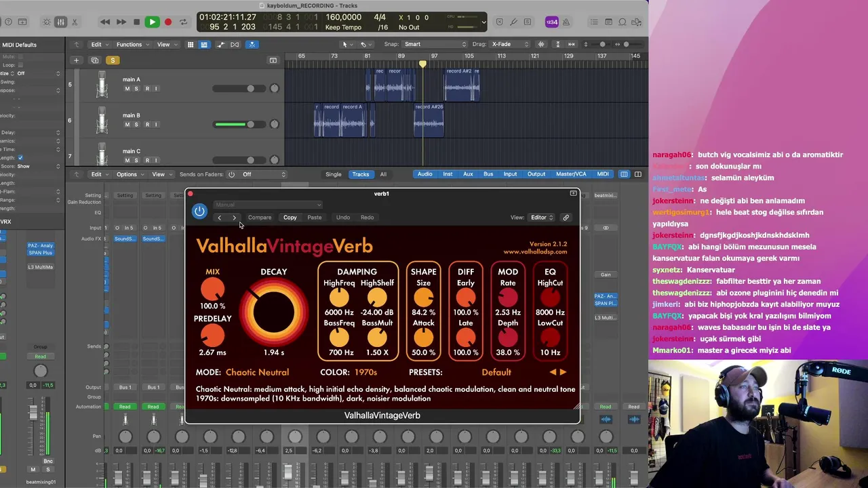Open the plugin preset Manual dropdown

point(267,205)
